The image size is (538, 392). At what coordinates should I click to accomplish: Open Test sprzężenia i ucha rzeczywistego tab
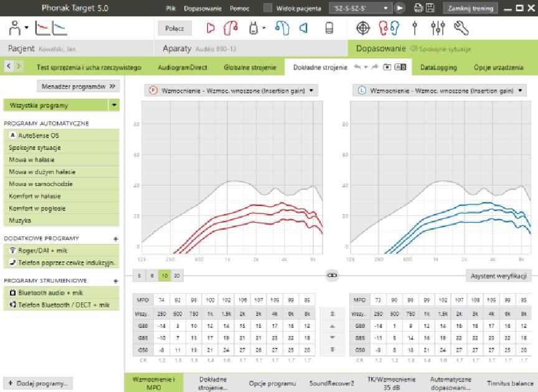click(89, 68)
